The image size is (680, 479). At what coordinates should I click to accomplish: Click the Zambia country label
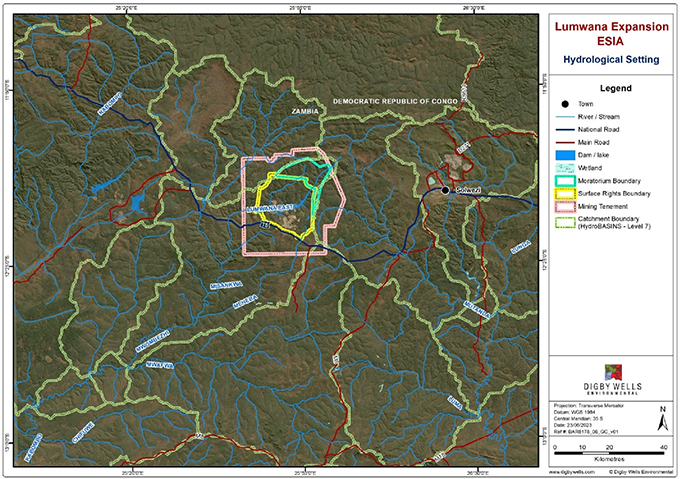[303, 112]
